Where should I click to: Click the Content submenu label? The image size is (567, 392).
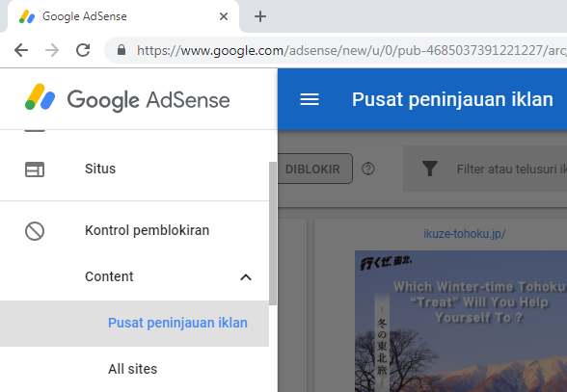tap(109, 276)
